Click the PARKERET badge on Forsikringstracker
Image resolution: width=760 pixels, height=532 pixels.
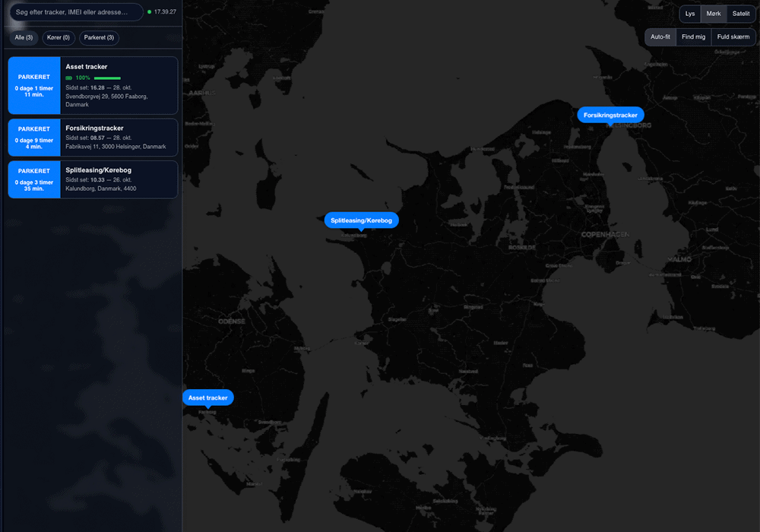pyautogui.click(x=33, y=138)
